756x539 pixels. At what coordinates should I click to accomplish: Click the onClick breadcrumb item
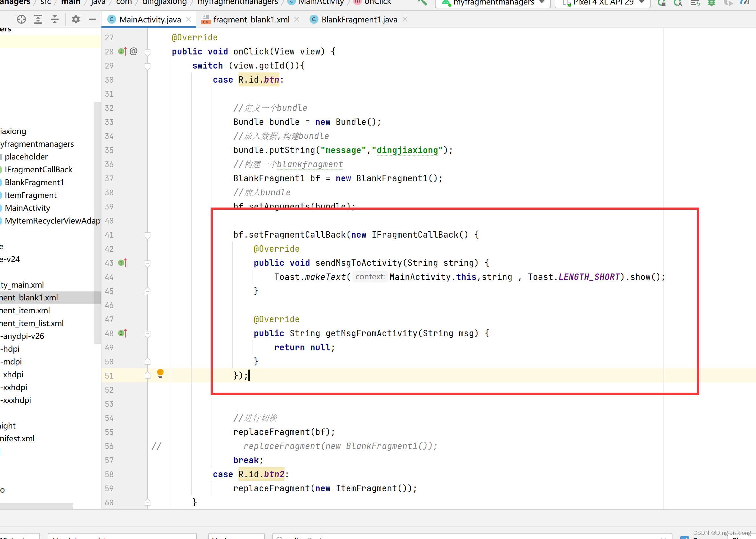point(373,2)
